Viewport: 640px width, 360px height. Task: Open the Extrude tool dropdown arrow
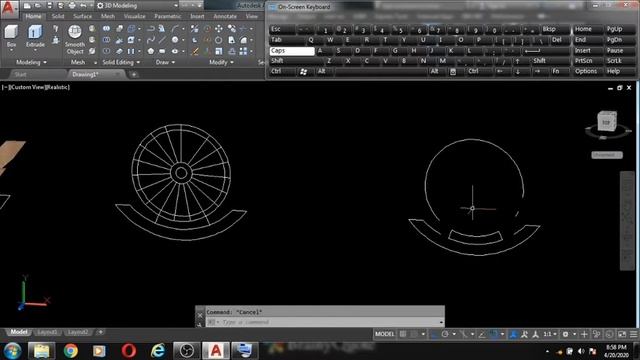[35, 51]
